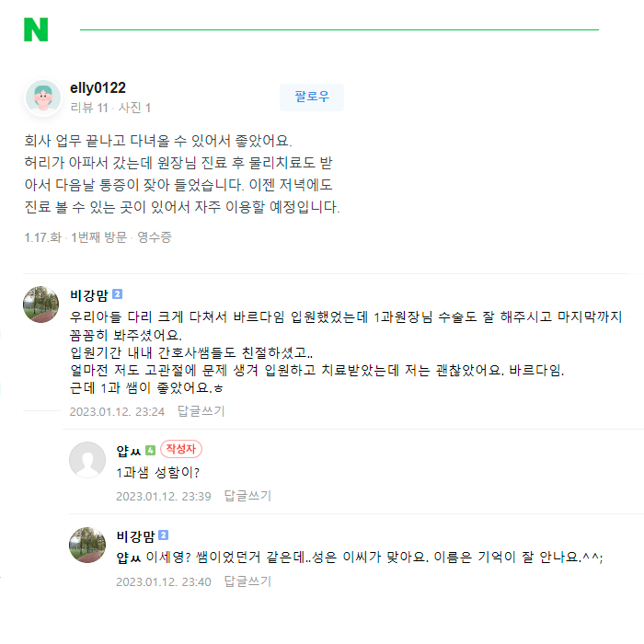Open elly0122's 사진 1 photo count
The image size is (644, 644).
pos(134,108)
